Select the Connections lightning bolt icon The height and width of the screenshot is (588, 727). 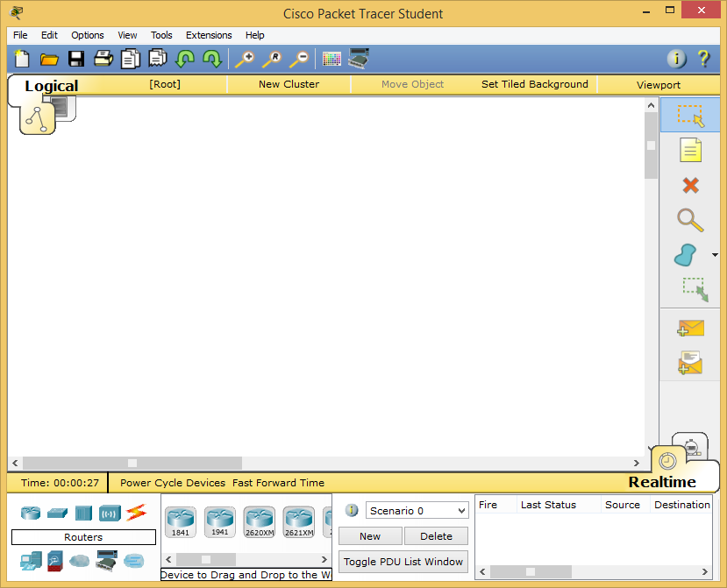coord(136,513)
